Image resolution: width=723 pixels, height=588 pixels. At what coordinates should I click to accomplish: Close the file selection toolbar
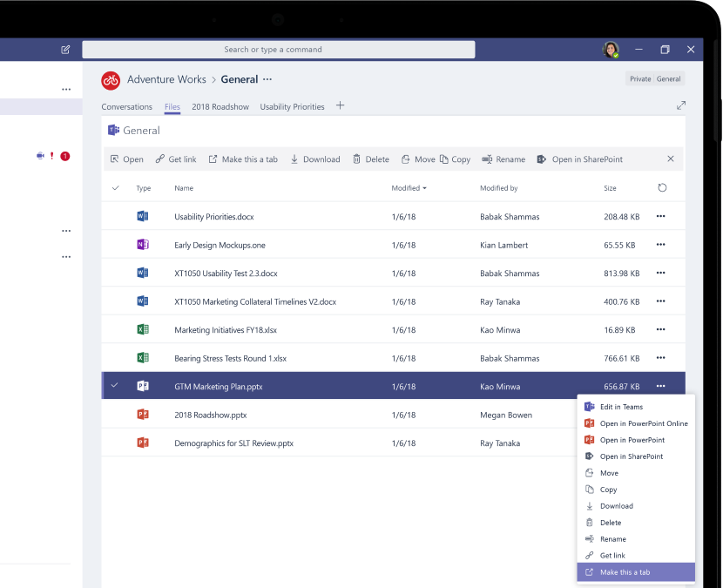(671, 159)
